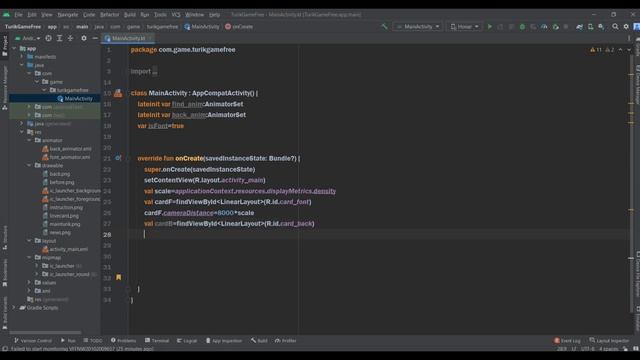Click the class gutter icon beside MainActivity
Image resolution: width=640 pixels, height=360 pixels.
pos(118,93)
